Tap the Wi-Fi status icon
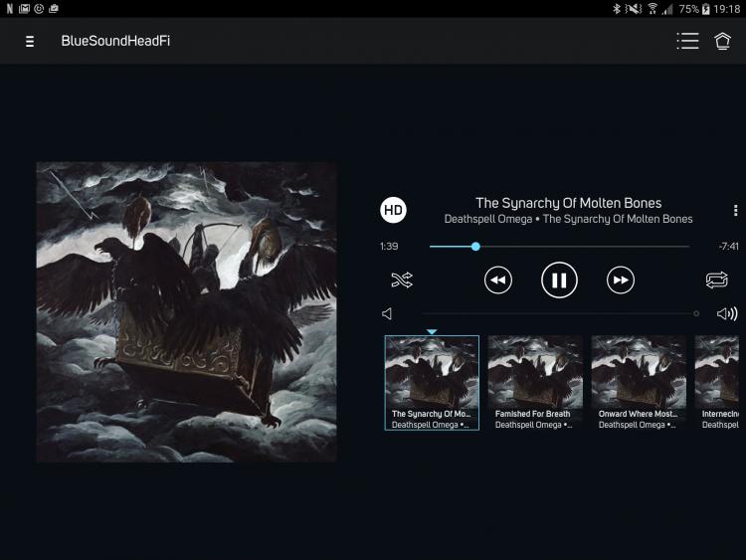This screenshot has height=560, width=746. point(653,9)
